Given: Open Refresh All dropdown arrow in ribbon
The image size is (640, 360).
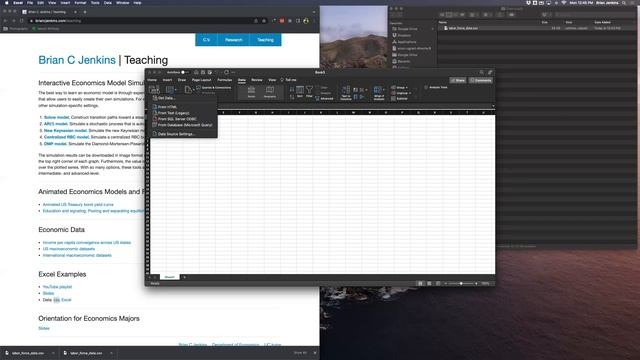Looking at the screenshot, I should point(176,89).
